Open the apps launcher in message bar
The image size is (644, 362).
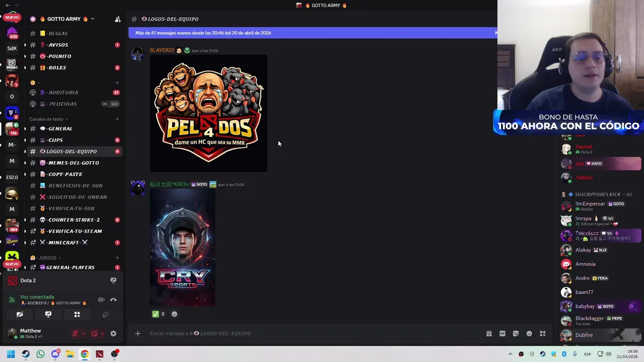pyautogui.click(x=543, y=333)
